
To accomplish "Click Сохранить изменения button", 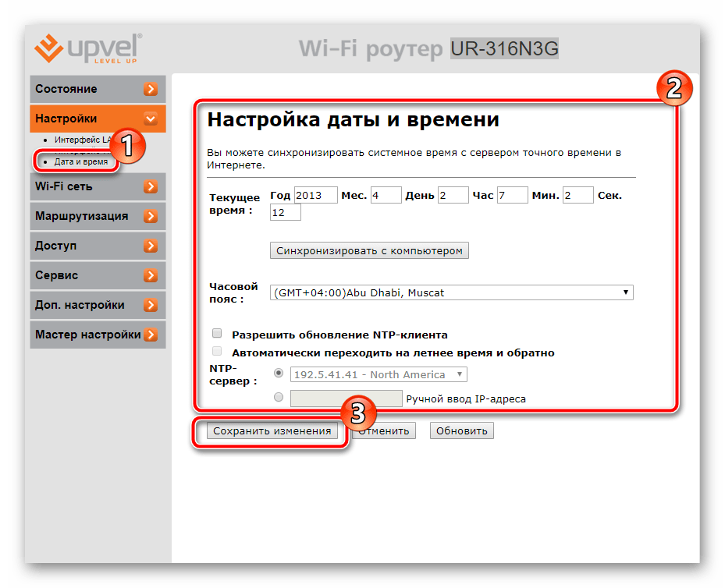I will pos(272,430).
